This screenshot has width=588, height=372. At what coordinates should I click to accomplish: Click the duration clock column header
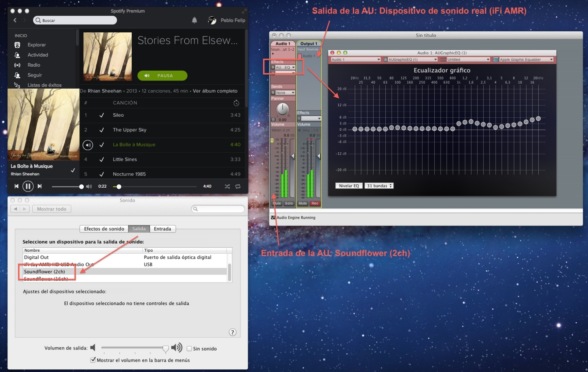tap(236, 103)
